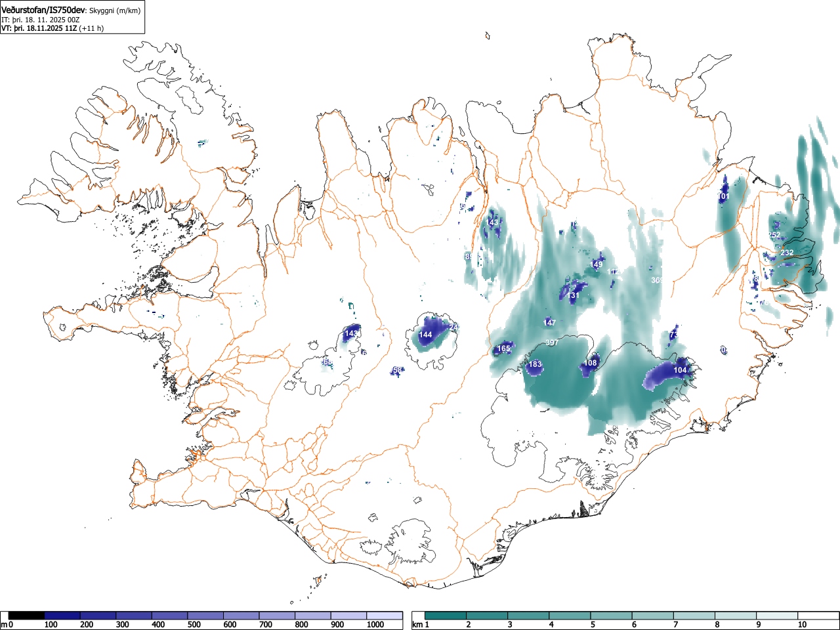This screenshot has width=840, height=630.
Task: Click the 165 visibility value on the map
Action: [503, 348]
